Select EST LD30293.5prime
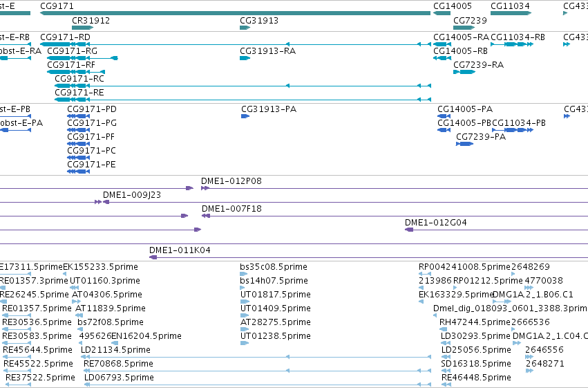Viewport: 588px width, 388px height. click(476, 336)
